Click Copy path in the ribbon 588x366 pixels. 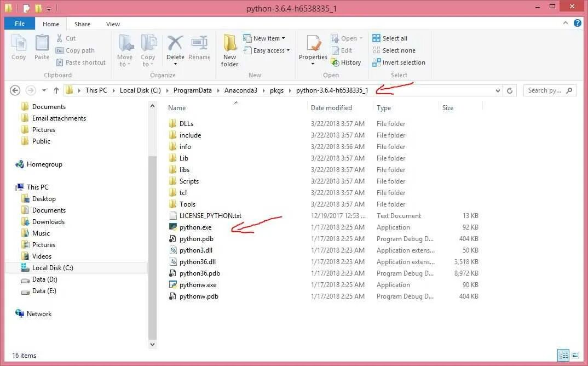pyautogui.click(x=75, y=50)
